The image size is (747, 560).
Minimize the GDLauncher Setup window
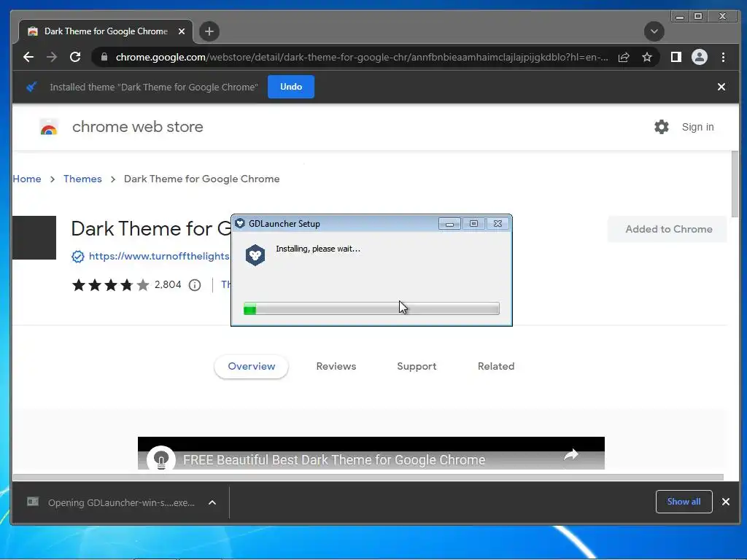(x=449, y=224)
